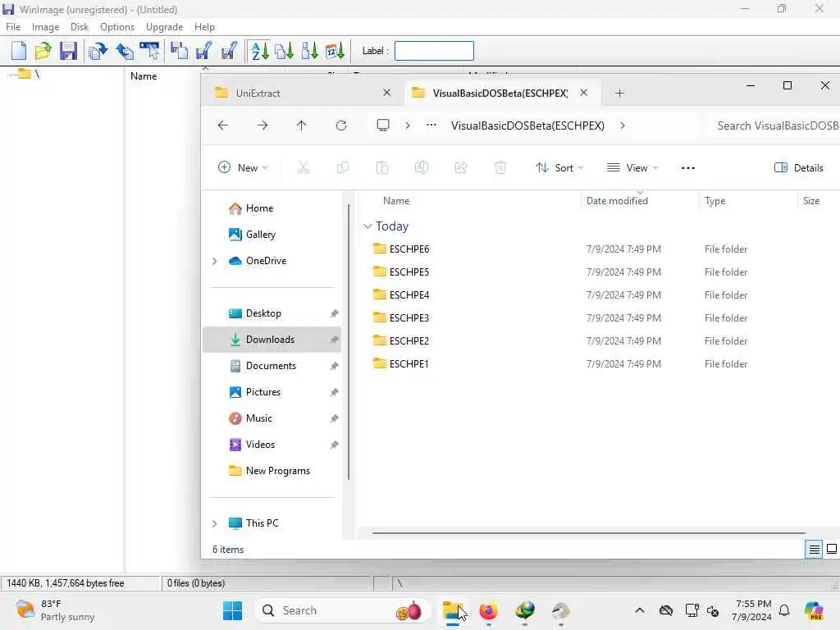Image resolution: width=840 pixels, height=630 pixels.
Task: Expand OneDrive in navigation pane
Action: point(214,261)
